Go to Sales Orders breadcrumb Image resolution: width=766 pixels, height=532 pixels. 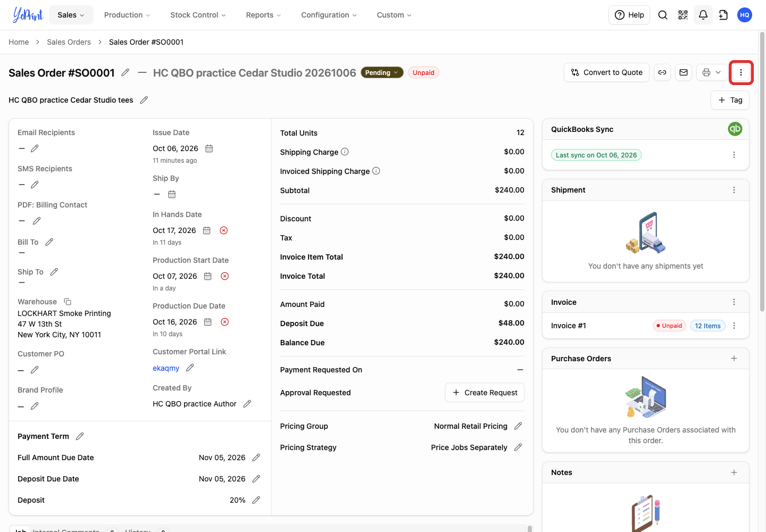(69, 42)
